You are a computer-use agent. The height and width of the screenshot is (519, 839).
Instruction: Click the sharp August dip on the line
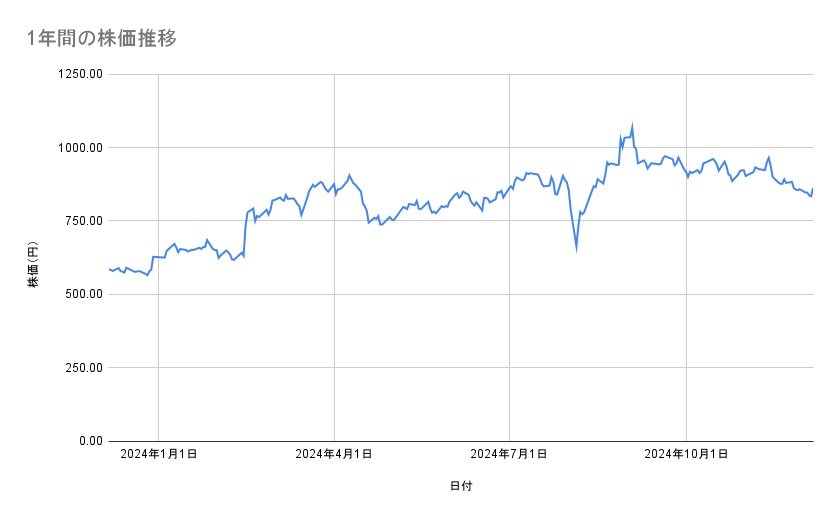tap(576, 249)
